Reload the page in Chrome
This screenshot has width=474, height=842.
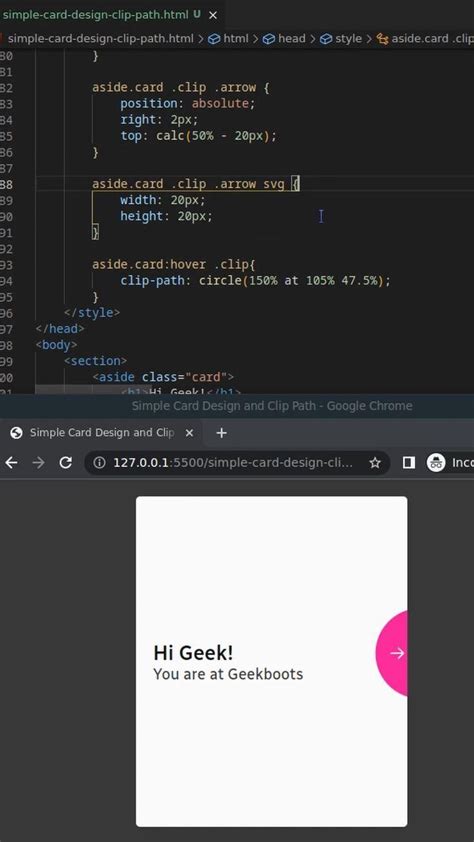[x=65, y=463]
